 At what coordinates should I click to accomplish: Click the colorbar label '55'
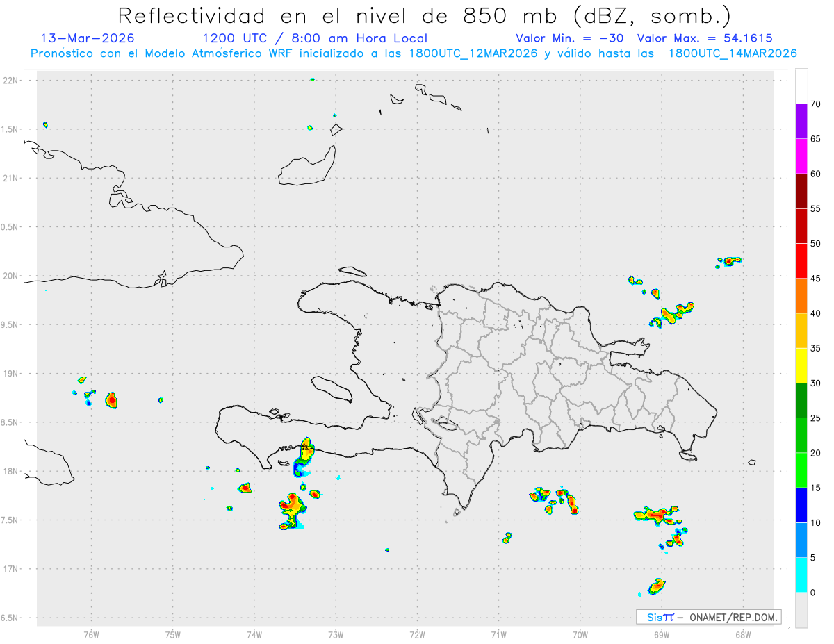click(x=816, y=209)
